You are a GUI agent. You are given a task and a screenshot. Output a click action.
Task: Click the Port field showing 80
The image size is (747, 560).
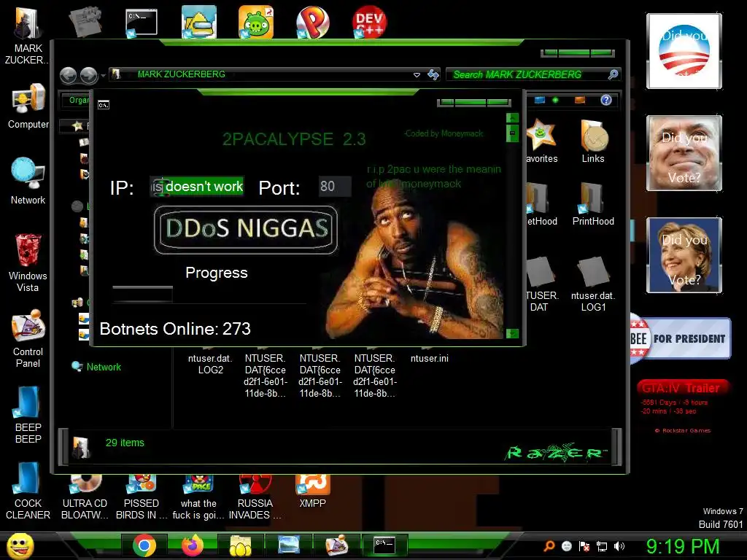point(335,186)
